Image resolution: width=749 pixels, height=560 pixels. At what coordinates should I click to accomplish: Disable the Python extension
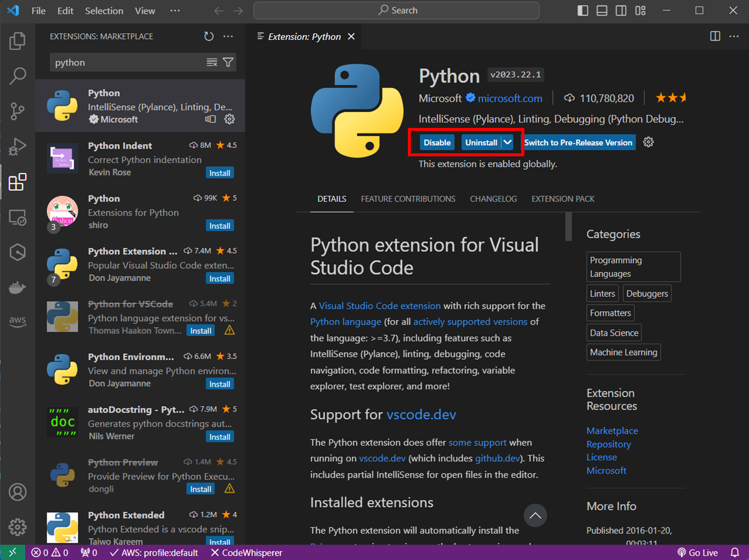pos(437,142)
